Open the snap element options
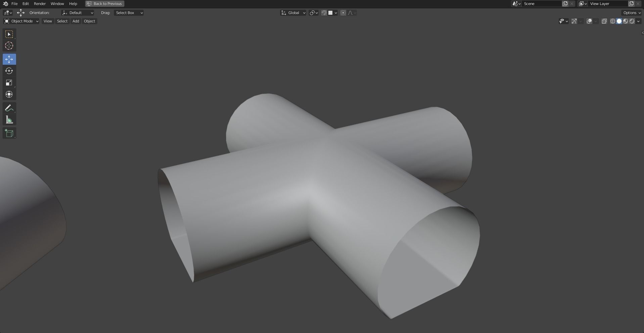 click(x=333, y=13)
